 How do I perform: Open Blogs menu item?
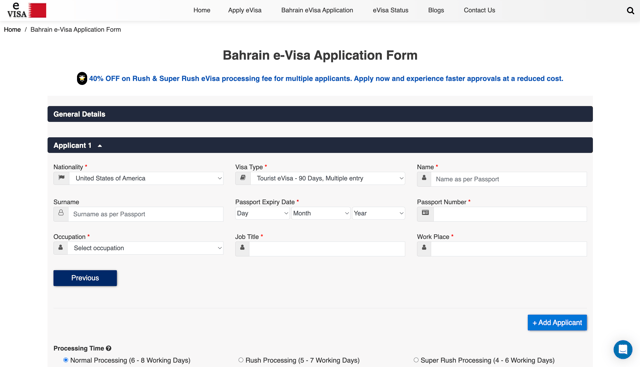point(436,10)
